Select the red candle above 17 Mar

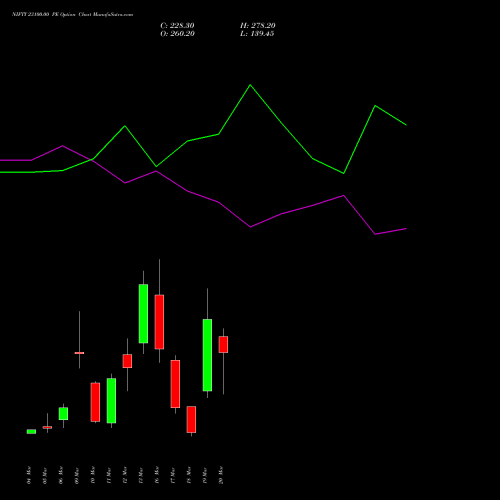click(175, 384)
